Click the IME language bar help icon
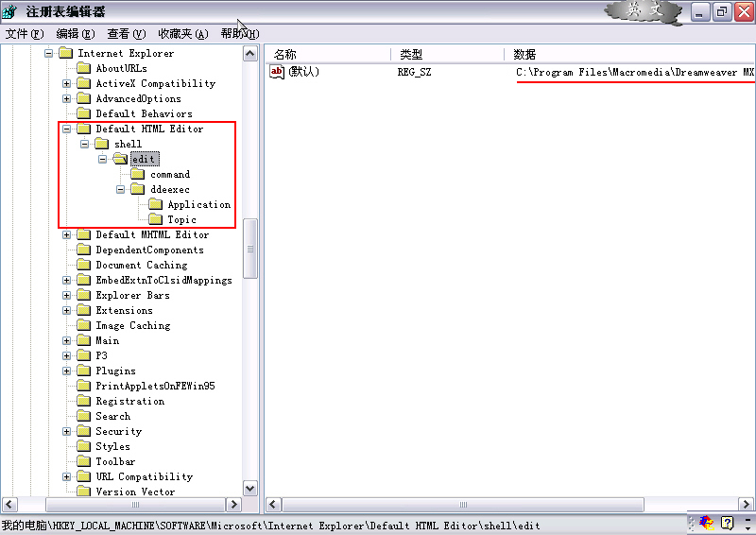Image resolution: width=756 pixels, height=535 pixels. tap(727, 523)
